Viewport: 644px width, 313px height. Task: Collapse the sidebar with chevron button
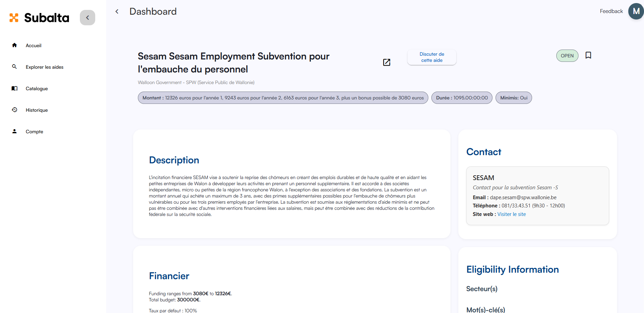click(87, 18)
